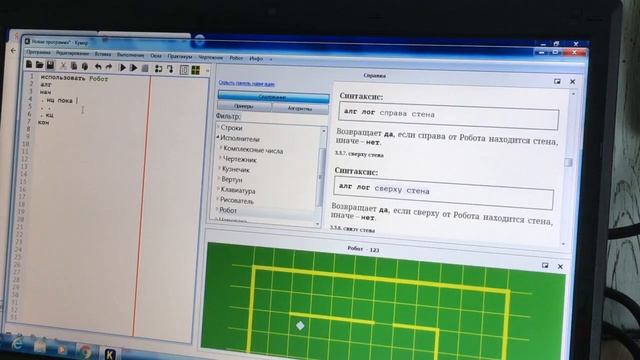Close the Справка help panel
The width and height of the screenshot is (640, 360).
pos(573,82)
